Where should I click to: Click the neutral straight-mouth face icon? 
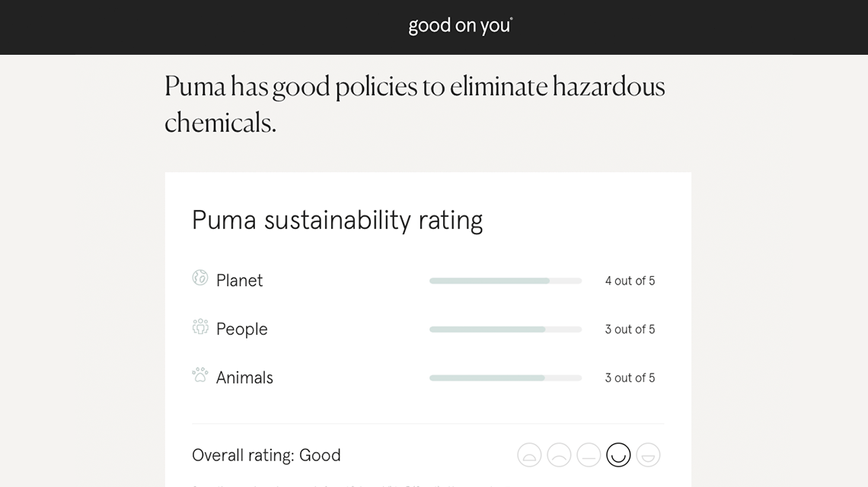pos(589,455)
